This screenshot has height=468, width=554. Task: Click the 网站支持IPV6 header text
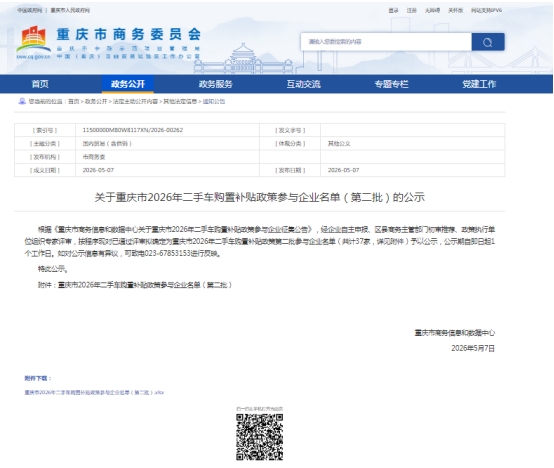coord(486,11)
